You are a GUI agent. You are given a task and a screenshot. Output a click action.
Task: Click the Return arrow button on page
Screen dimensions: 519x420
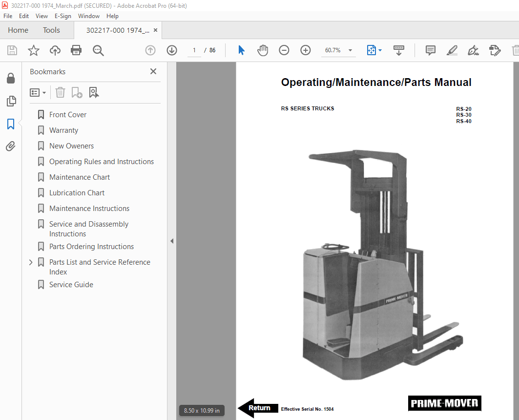(x=258, y=408)
